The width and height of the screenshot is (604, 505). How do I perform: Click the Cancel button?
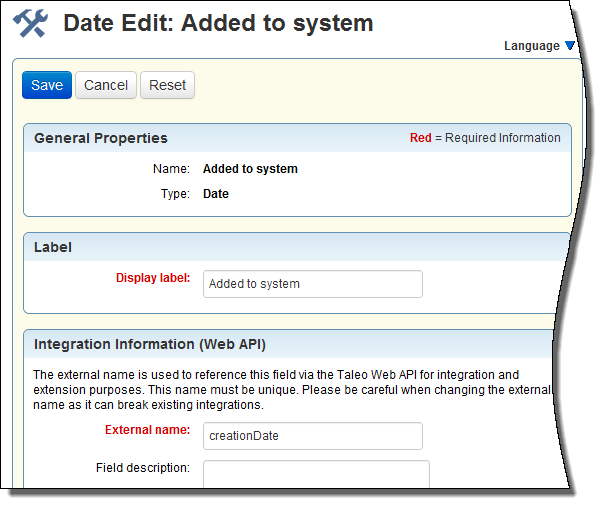click(x=106, y=85)
